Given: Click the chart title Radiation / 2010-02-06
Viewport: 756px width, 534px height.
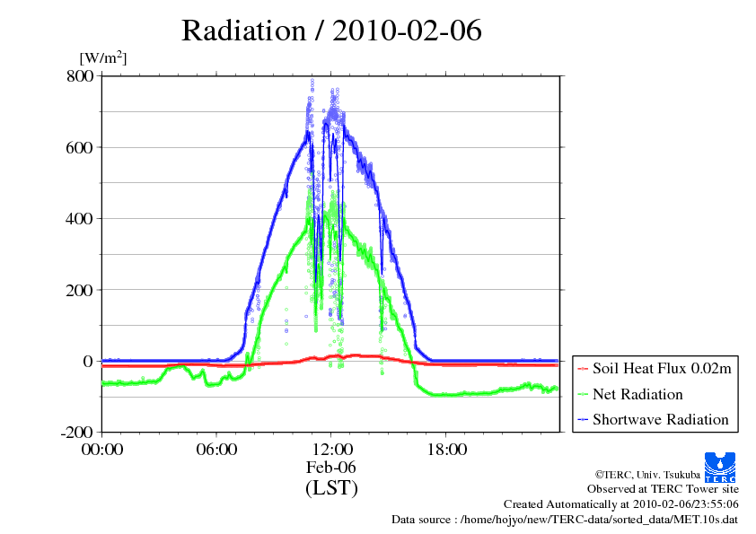Looking at the screenshot, I should point(331,31).
